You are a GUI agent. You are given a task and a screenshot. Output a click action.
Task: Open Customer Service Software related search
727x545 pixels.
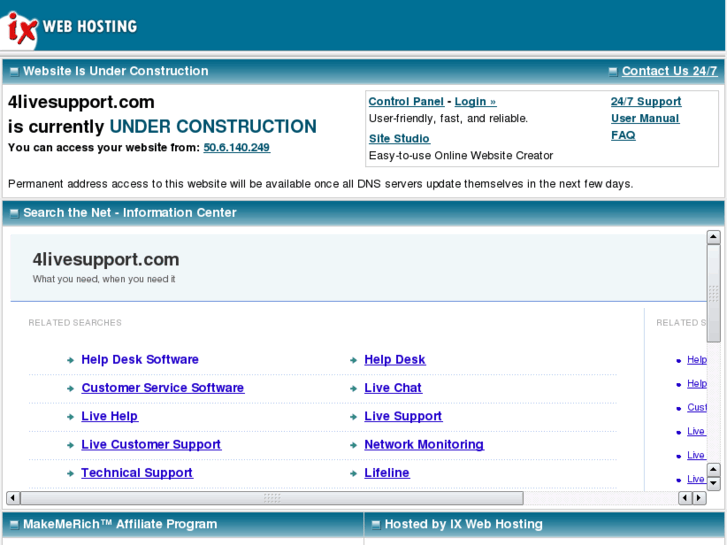tap(163, 388)
